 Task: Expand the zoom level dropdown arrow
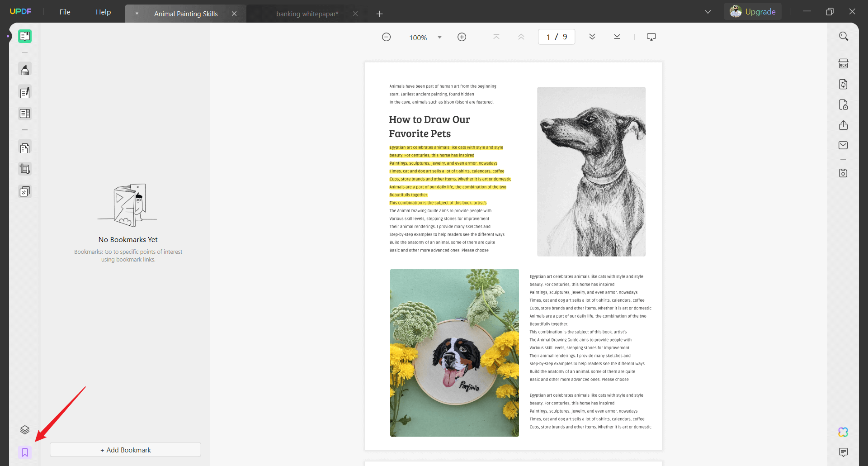[x=439, y=38]
